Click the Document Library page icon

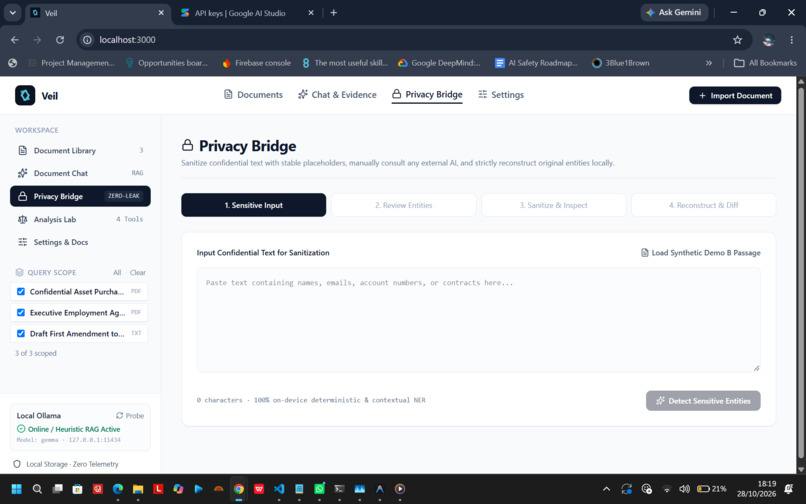coord(23,151)
